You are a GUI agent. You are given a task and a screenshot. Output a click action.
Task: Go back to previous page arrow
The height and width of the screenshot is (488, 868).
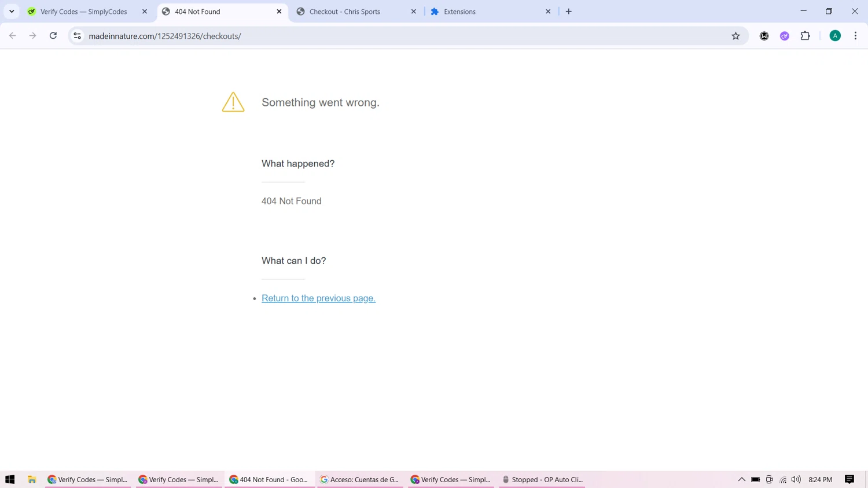tap(13, 36)
